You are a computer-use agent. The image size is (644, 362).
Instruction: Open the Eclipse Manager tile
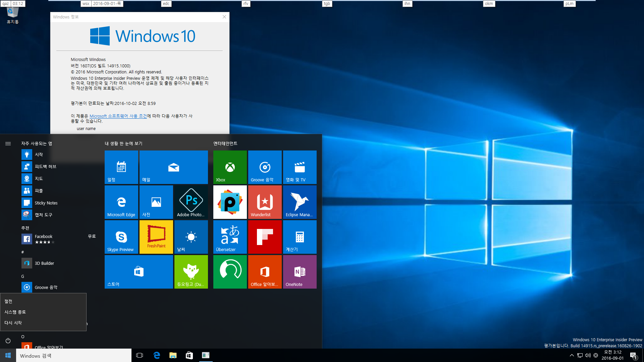(x=300, y=202)
